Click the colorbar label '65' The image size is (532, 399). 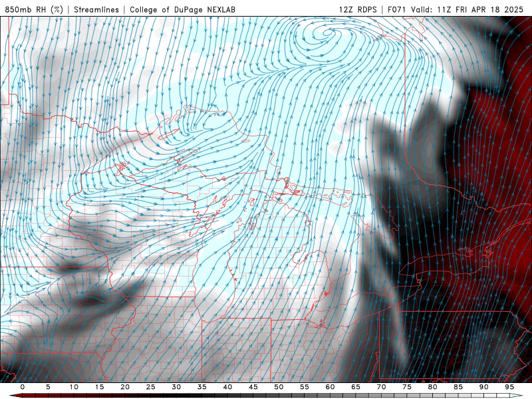coord(356,387)
